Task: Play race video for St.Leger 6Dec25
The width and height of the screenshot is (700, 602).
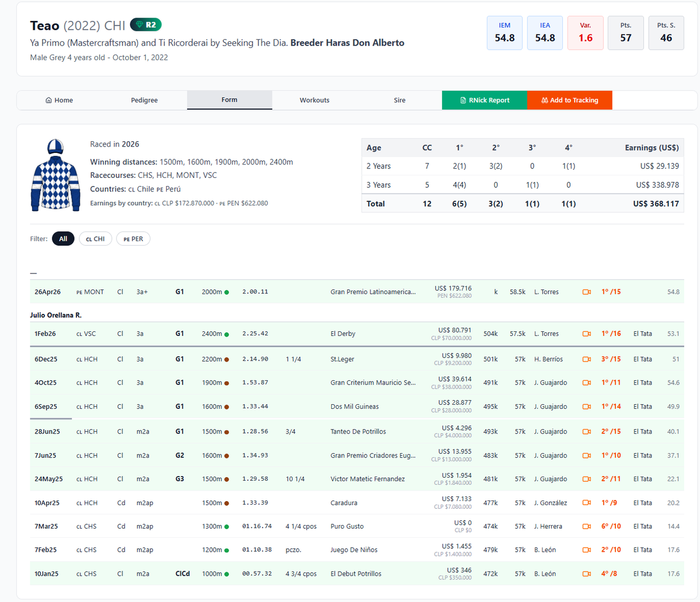Action: coord(587,359)
